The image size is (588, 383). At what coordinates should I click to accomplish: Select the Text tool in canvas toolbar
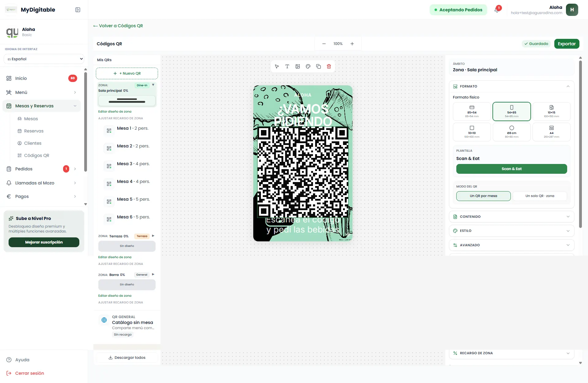pyautogui.click(x=287, y=66)
